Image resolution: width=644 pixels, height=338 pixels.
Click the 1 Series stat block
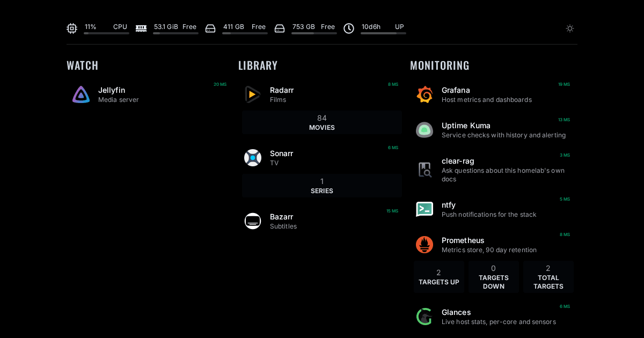tap(321, 186)
